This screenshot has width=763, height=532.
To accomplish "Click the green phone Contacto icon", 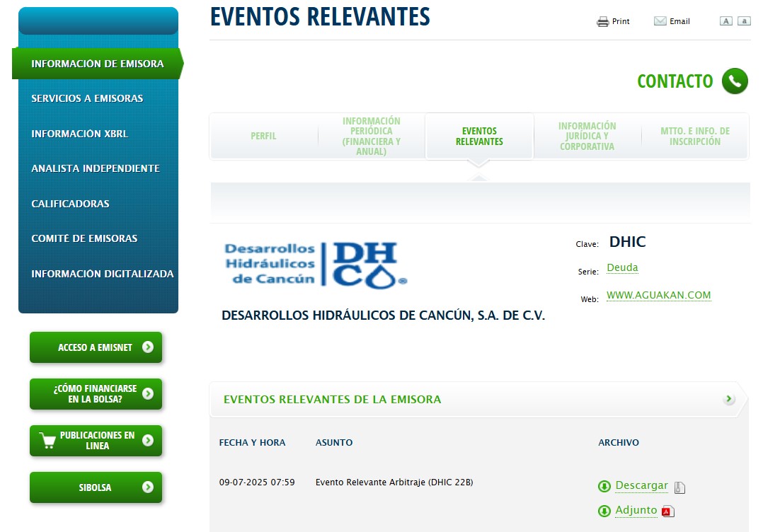I will (734, 81).
